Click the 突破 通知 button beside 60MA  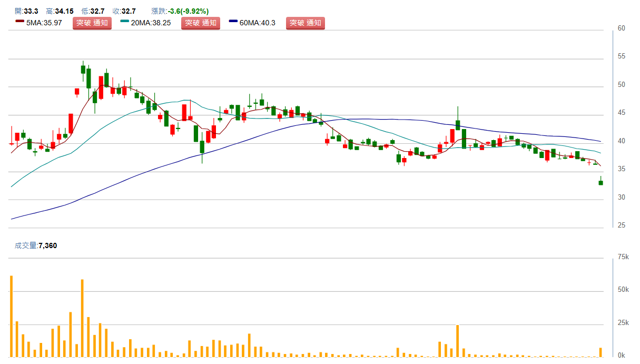click(x=305, y=23)
